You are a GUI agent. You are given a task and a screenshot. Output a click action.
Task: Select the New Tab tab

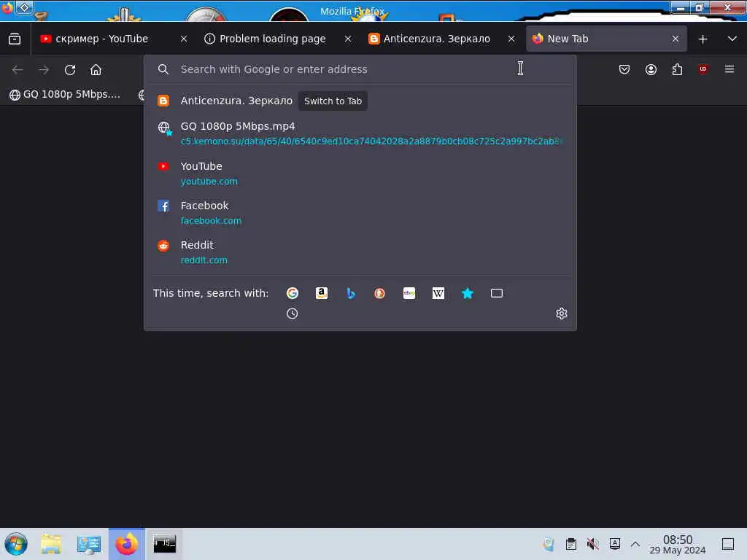click(606, 39)
